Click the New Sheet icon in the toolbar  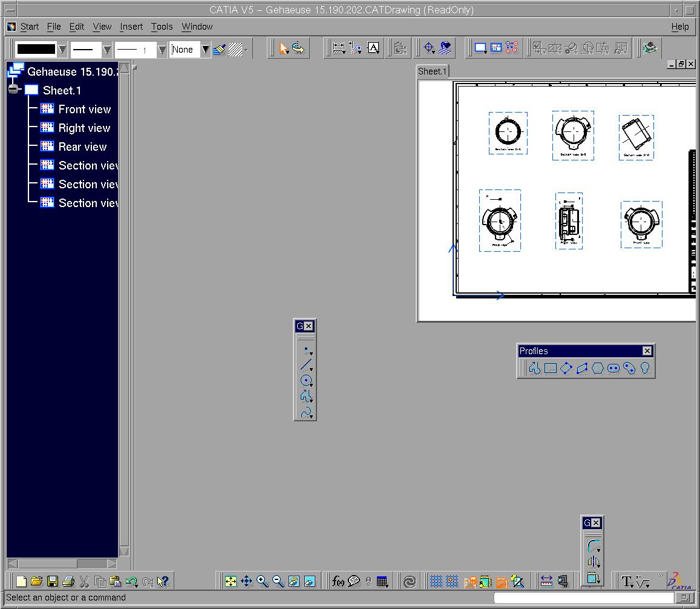click(x=480, y=48)
